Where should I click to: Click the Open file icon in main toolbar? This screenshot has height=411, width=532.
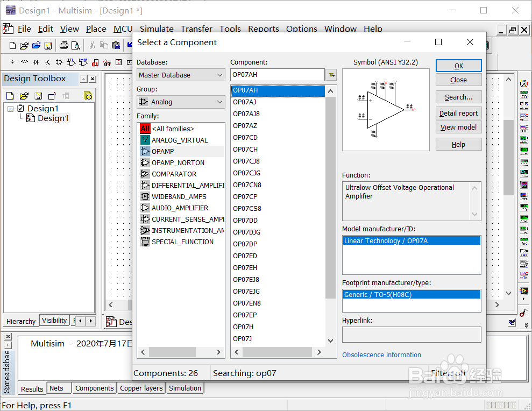tap(24, 46)
